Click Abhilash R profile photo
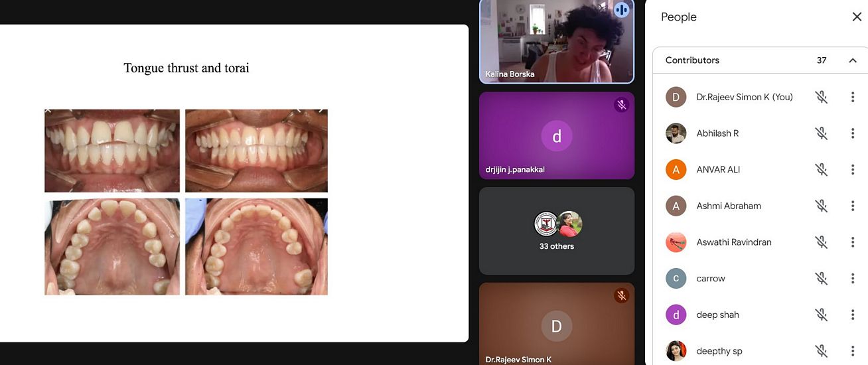Viewport: 868px width, 365px height. coord(676,133)
